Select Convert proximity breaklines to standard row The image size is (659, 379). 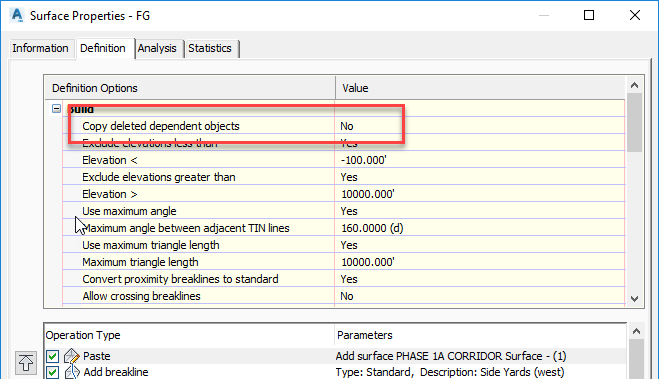click(344, 279)
